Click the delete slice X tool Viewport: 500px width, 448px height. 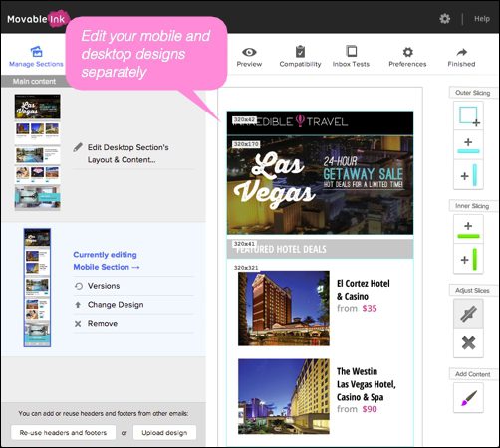pos(468,343)
